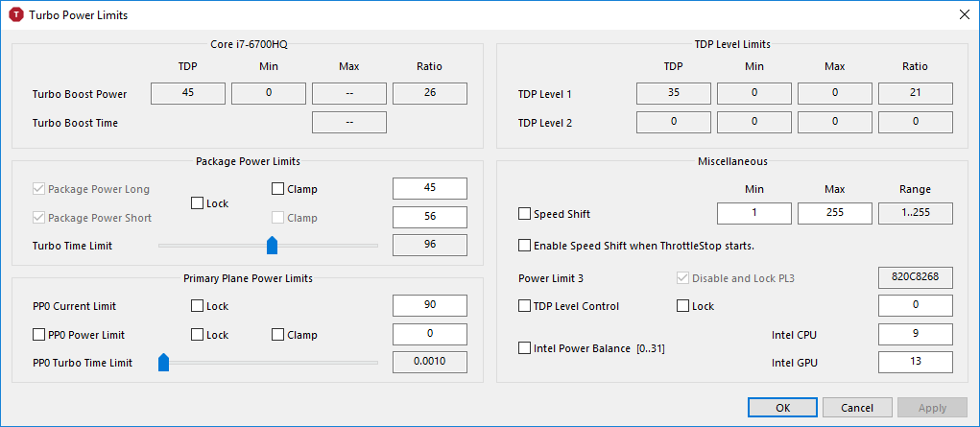Click the Power Limit 3 value 820C8268

[x=916, y=277]
